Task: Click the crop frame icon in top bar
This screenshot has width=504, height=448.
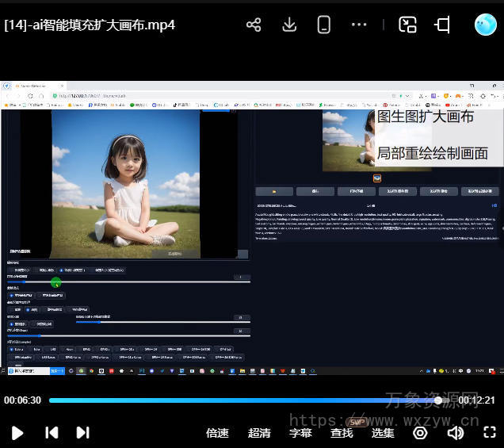Action: coord(442,25)
